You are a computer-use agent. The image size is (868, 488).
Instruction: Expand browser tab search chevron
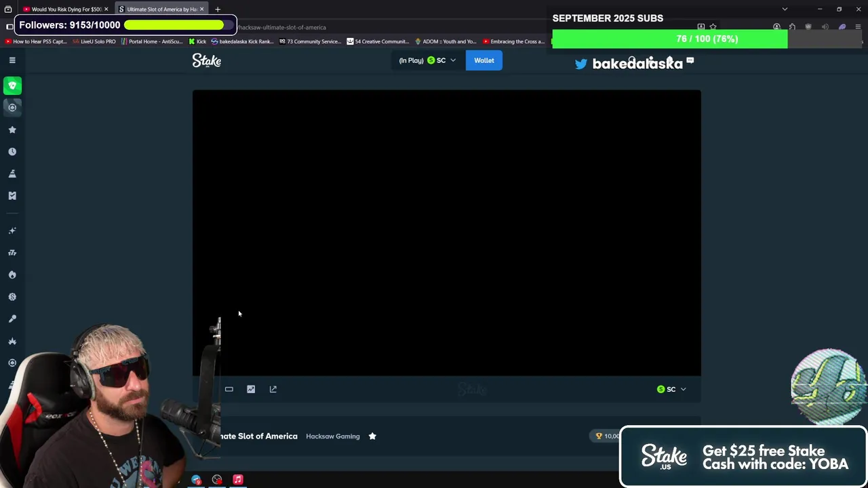tap(785, 9)
